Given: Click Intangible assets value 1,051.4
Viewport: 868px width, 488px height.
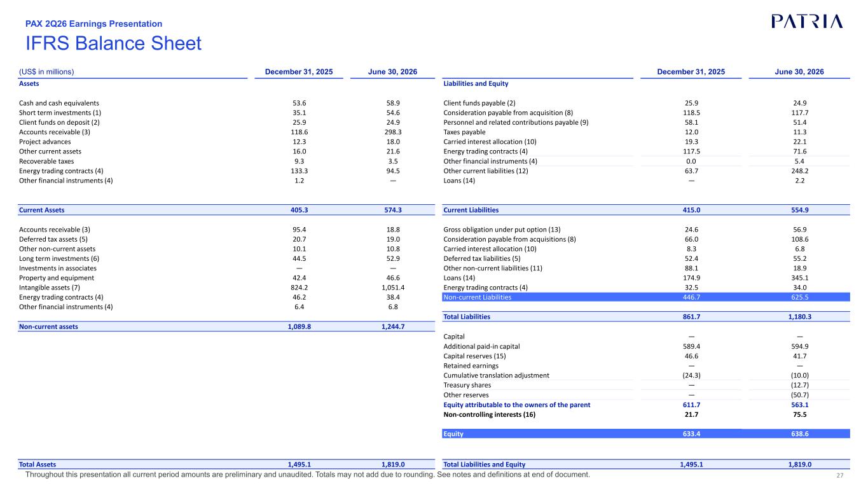Looking at the screenshot, I should tap(393, 288).
